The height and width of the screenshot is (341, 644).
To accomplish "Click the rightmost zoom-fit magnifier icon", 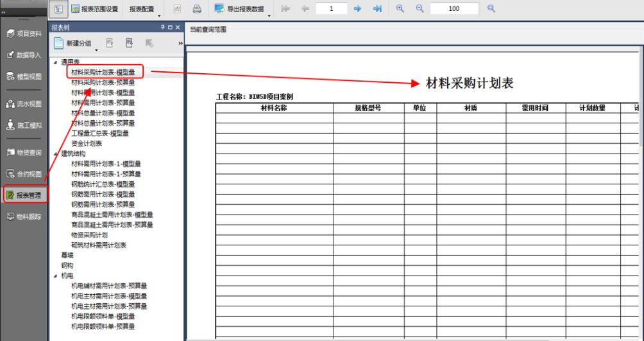I will tap(491, 8).
